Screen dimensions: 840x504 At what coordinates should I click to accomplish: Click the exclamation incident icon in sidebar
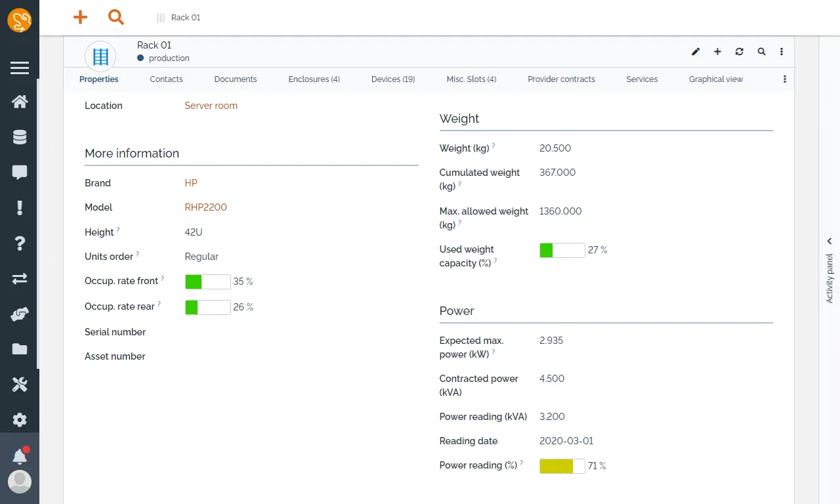(x=20, y=208)
